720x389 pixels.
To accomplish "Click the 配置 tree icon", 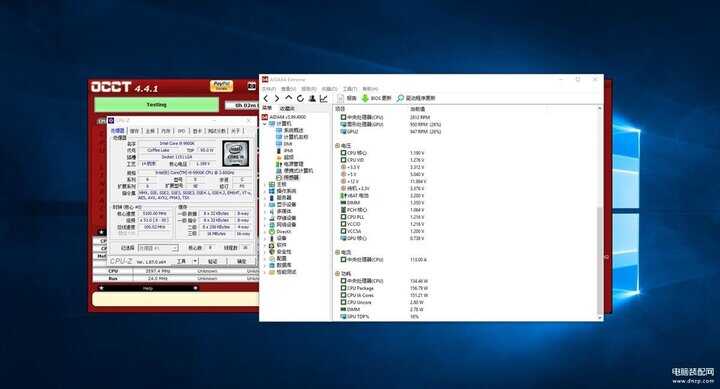I will click(x=272, y=259).
